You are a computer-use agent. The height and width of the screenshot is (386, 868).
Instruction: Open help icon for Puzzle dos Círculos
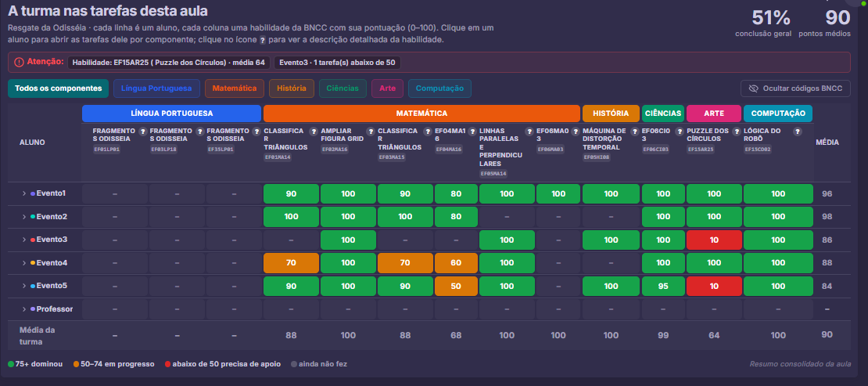[737, 132]
